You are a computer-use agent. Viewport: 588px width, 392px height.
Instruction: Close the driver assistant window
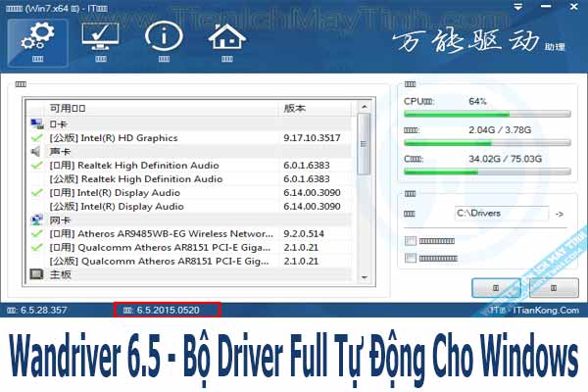coord(573,7)
